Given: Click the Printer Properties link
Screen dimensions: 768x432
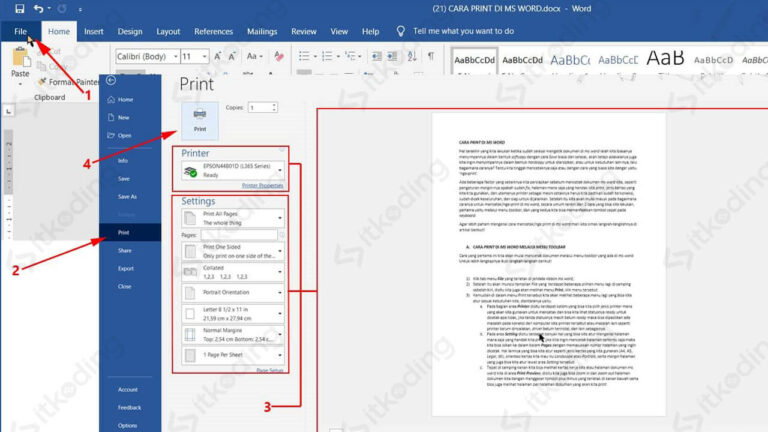Looking at the screenshot, I should pyautogui.click(x=262, y=186).
